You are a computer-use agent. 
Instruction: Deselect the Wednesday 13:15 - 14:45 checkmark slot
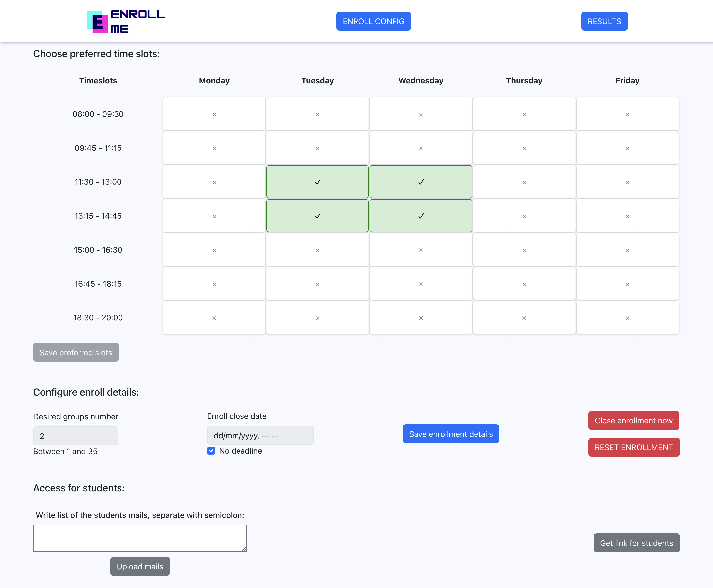(x=420, y=216)
